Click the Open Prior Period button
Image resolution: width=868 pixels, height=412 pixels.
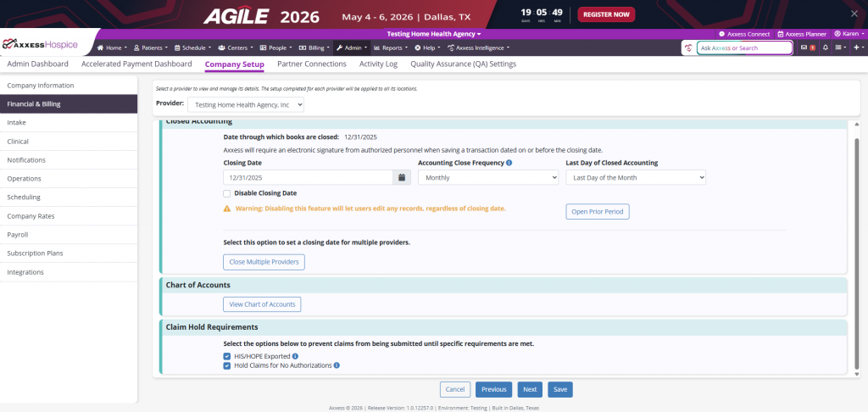point(598,212)
